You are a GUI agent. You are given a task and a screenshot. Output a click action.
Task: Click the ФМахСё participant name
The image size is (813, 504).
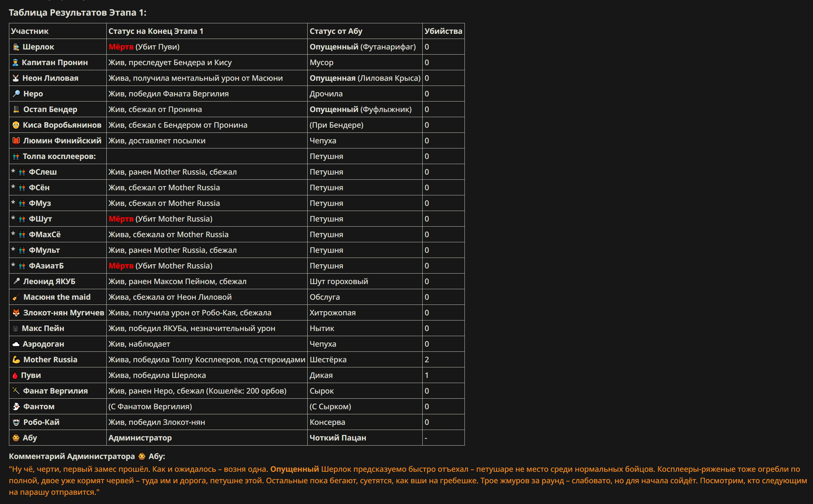coord(45,235)
